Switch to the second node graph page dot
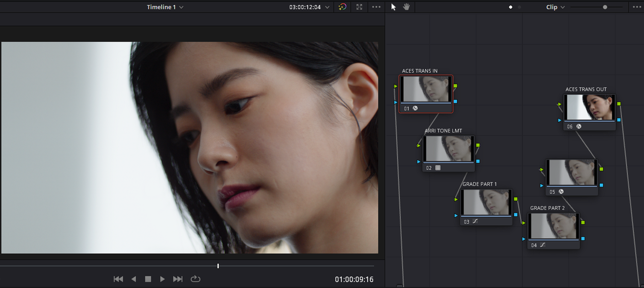The width and height of the screenshot is (644, 288). [x=520, y=8]
